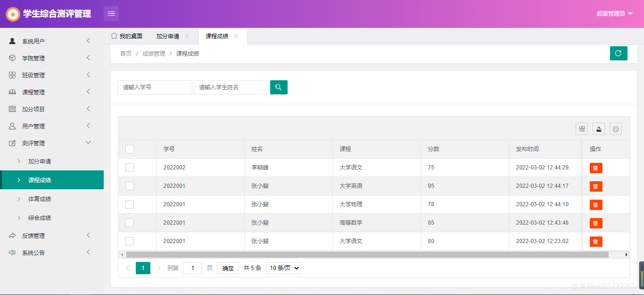
Task: Click the table print icon
Action: pos(616,129)
